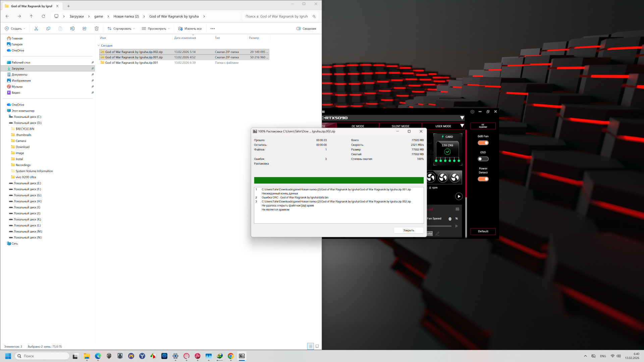This screenshot has width=644, height=362.
Task: Click the Cut scissors icon in Explorer toolbar
Action: [x=36, y=28]
